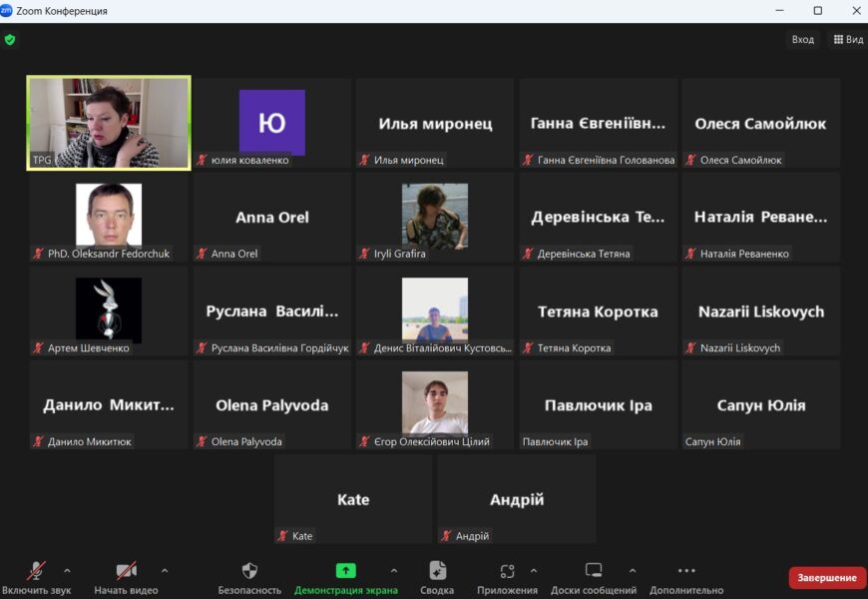The image size is (868, 599).
Task: Select PhD. Oleksandr Fedorchuk's participant tile
Action: 109,217
